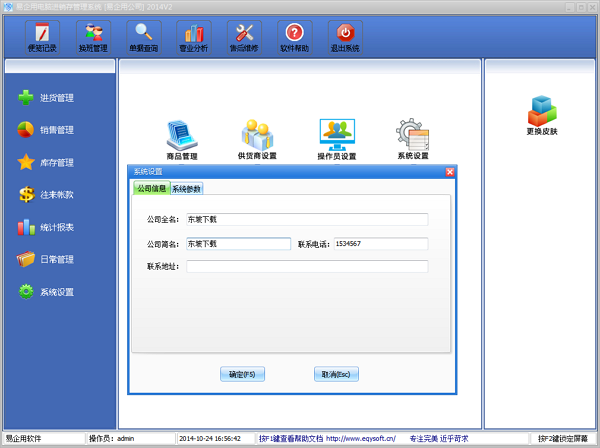Screen dimensions: 600x448
Task: Click 退出系统 exit system power icon
Action: click(345, 37)
